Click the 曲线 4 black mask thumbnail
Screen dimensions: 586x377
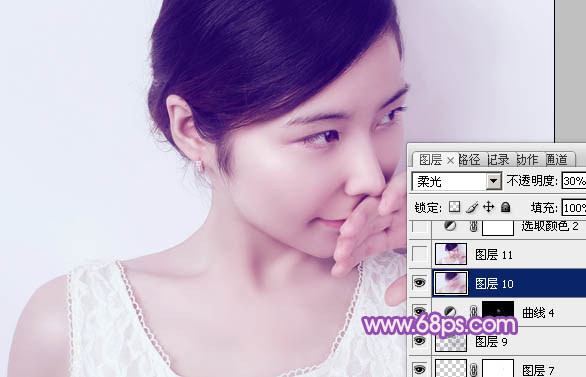tap(498, 310)
